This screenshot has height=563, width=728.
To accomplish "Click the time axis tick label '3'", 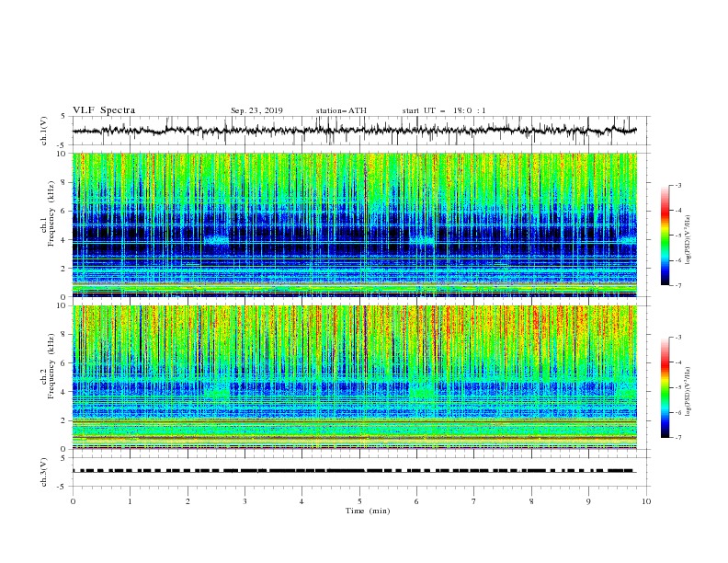I will (245, 501).
